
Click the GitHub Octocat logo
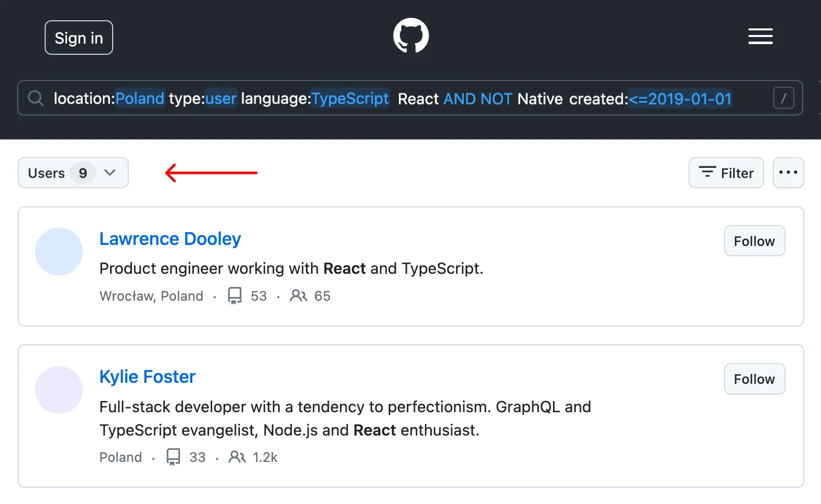coord(410,36)
